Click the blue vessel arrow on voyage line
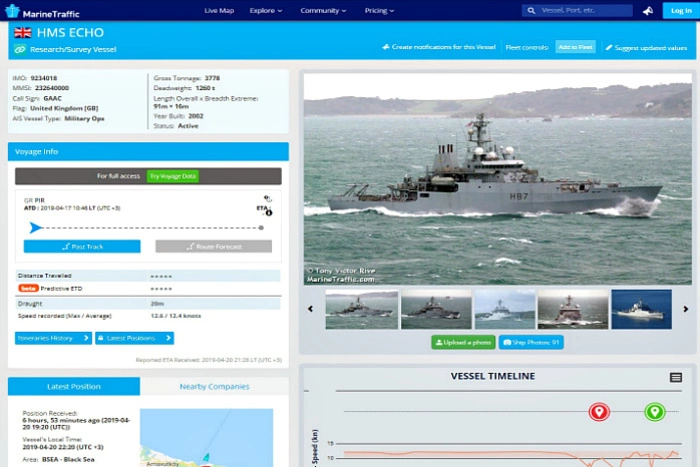700x467 pixels. tap(35, 228)
